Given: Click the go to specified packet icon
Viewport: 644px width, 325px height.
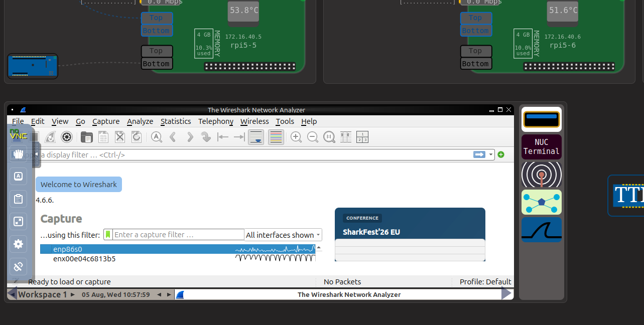Looking at the screenshot, I should pyautogui.click(x=206, y=137).
